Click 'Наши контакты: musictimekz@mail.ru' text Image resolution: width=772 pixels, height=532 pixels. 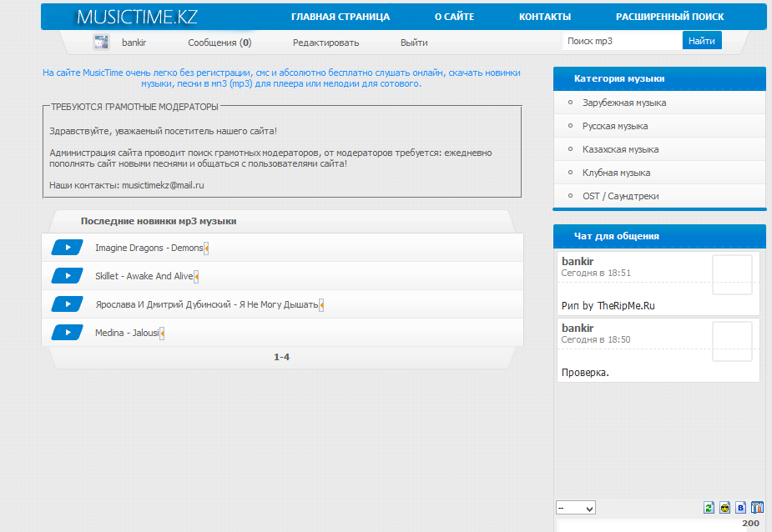pyautogui.click(x=127, y=186)
